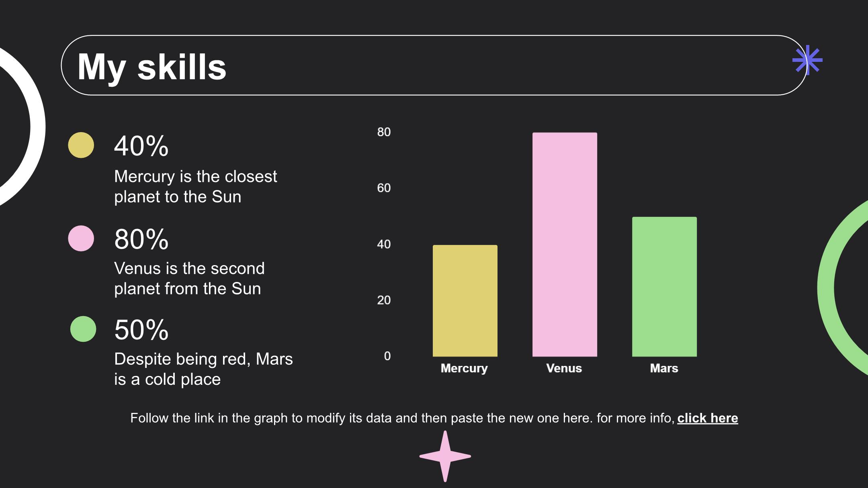This screenshot has height=488, width=868.
Task: Select the green circle beside 50%
Action: coord(83,329)
